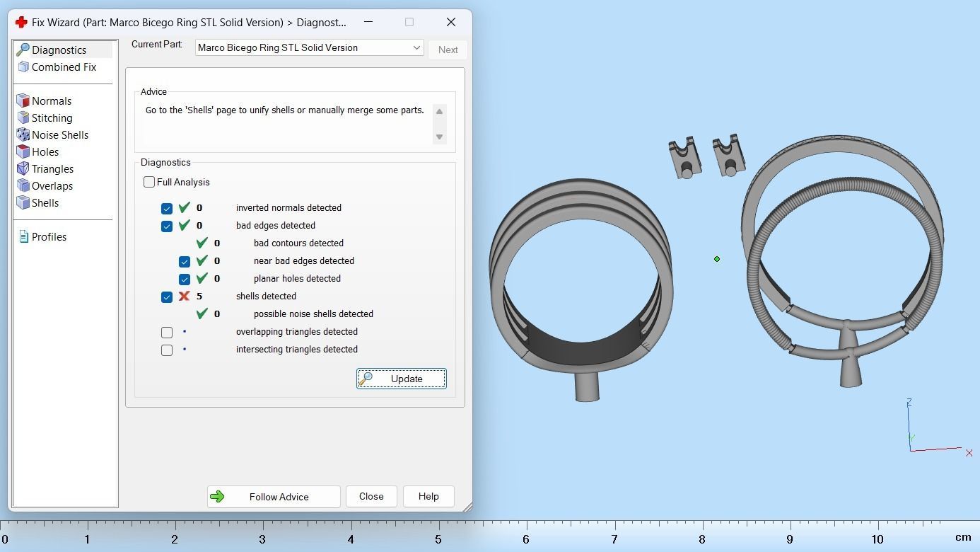The image size is (980, 552).
Task: Uncheck planar holes detected checkbox
Action: (185, 279)
